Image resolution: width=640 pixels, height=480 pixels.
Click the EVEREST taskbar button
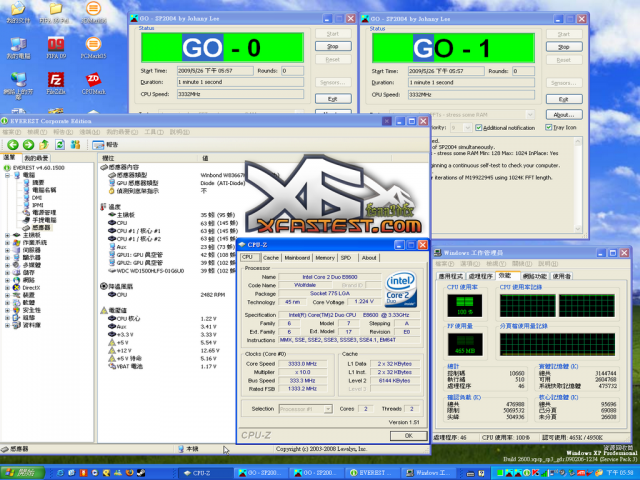(373, 473)
